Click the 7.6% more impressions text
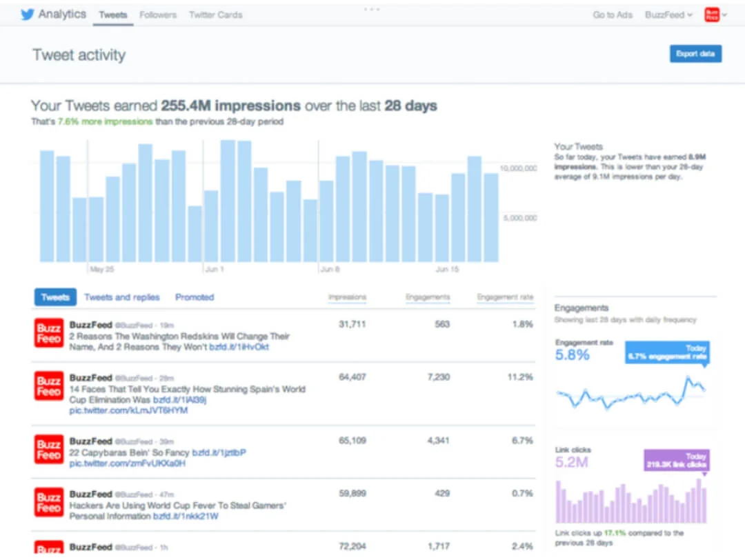 tap(105, 121)
